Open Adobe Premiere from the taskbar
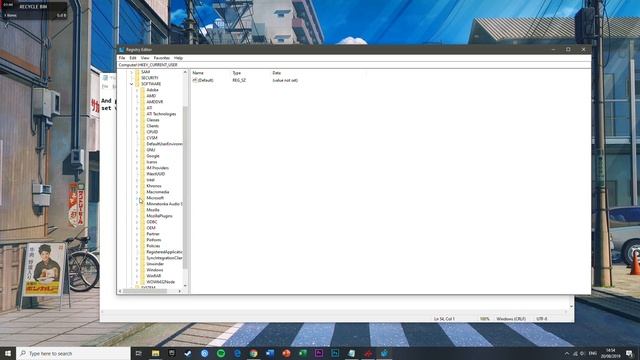Image resolution: width=640 pixels, height=360 pixels. 319,353
